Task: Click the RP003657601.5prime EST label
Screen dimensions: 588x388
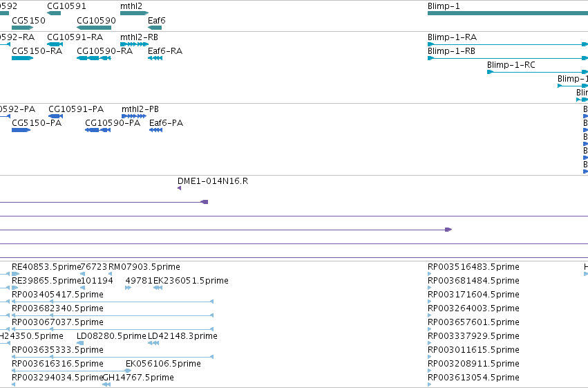Action: [x=473, y=322]
